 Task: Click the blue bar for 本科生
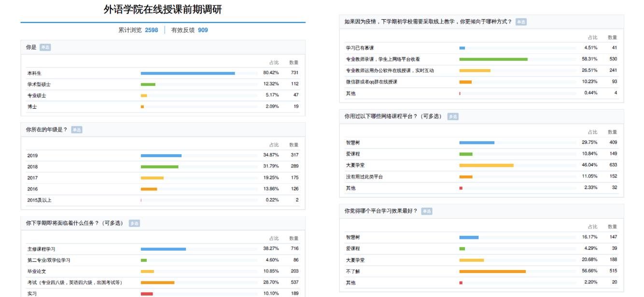click(188, 73)
